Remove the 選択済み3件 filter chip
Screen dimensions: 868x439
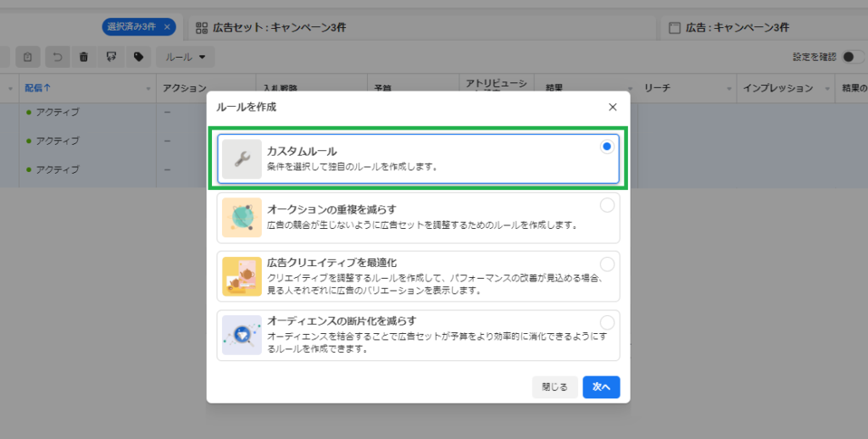click(x=167, y=26)
